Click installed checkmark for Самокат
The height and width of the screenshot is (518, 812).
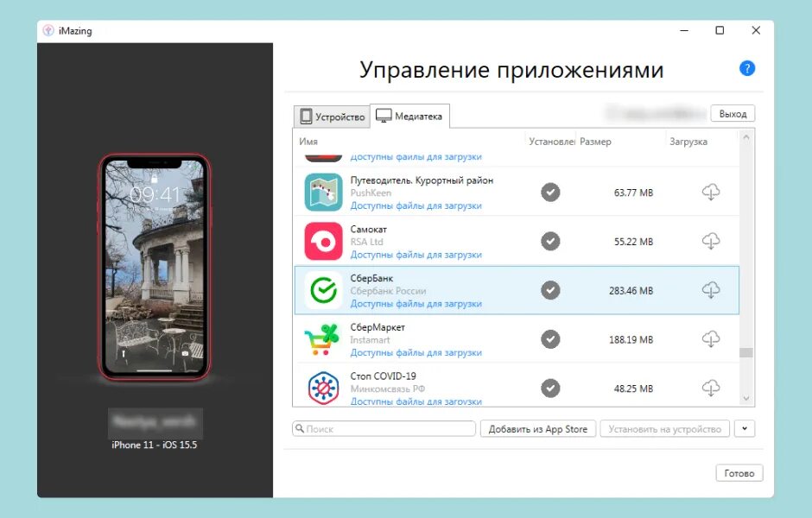[550, 241]
